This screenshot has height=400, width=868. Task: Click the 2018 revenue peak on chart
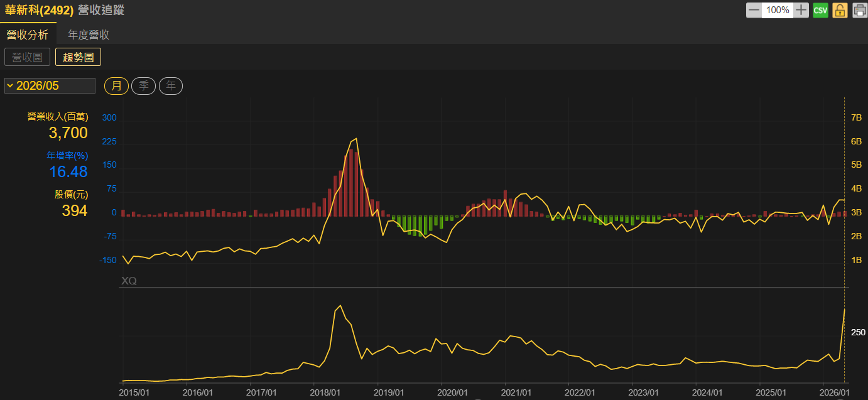pyautogui.click(x=356, y=139)
